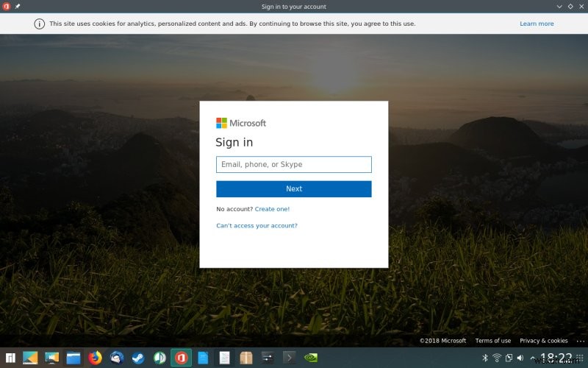Click the 18:22 taskbar clock
The image size is (588, 368).
pyautogui.click(x=556, y=358)
